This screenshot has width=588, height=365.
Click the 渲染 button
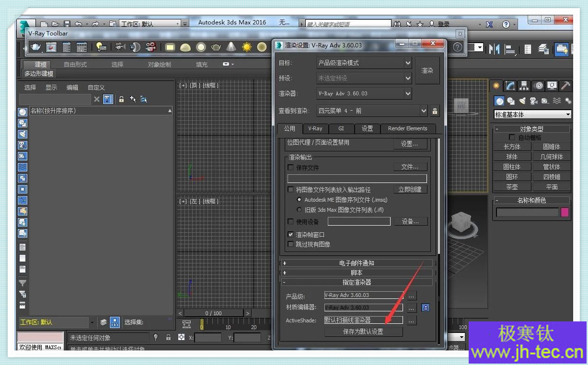tap(427, 70)
